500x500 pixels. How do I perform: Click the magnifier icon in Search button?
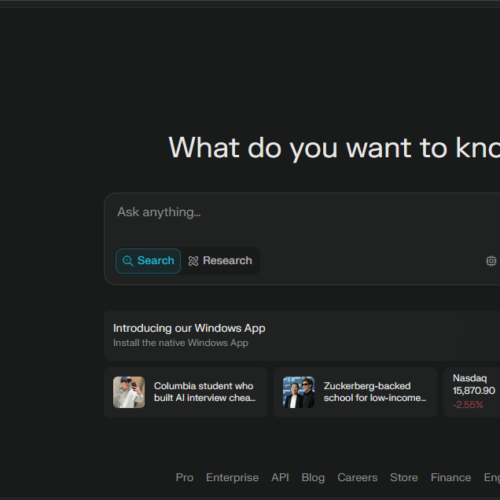(x=128, y=261)
